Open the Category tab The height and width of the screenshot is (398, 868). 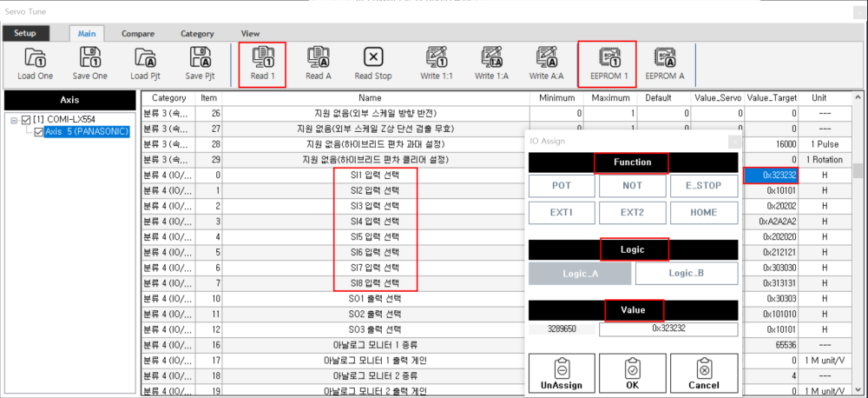(197, 34)
